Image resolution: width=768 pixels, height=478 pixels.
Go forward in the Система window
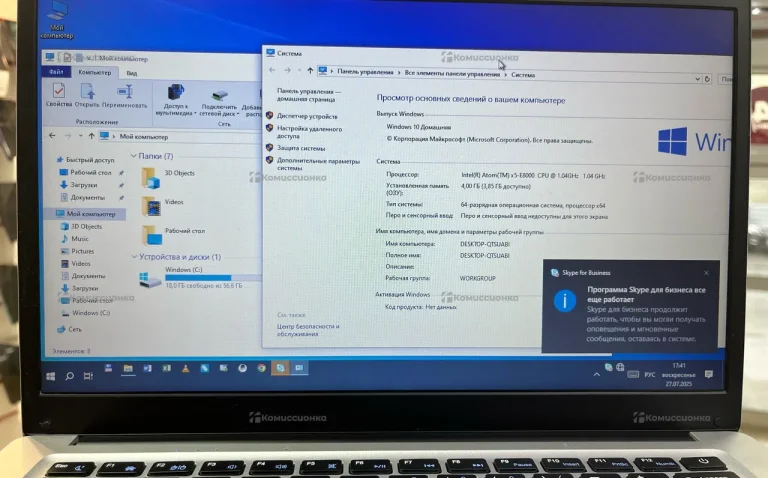point(288,70)
